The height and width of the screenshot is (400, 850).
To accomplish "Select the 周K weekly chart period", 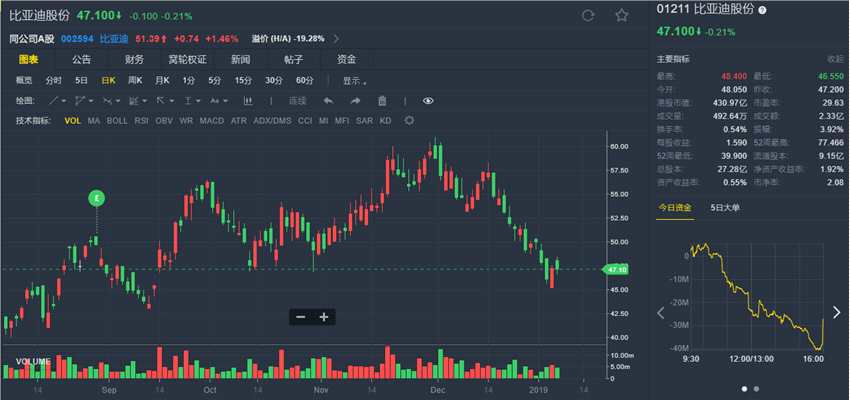I will [x=135, y=80].
